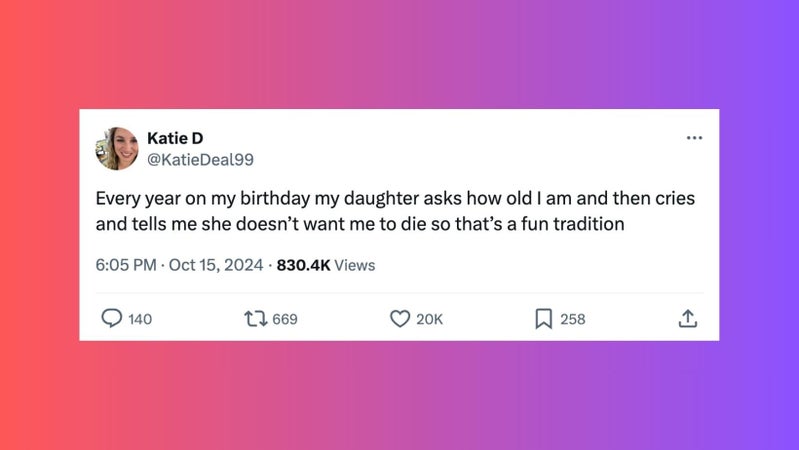Click the 6:05 PM timestamp
The image size is (799, 450).
[126, 265]
